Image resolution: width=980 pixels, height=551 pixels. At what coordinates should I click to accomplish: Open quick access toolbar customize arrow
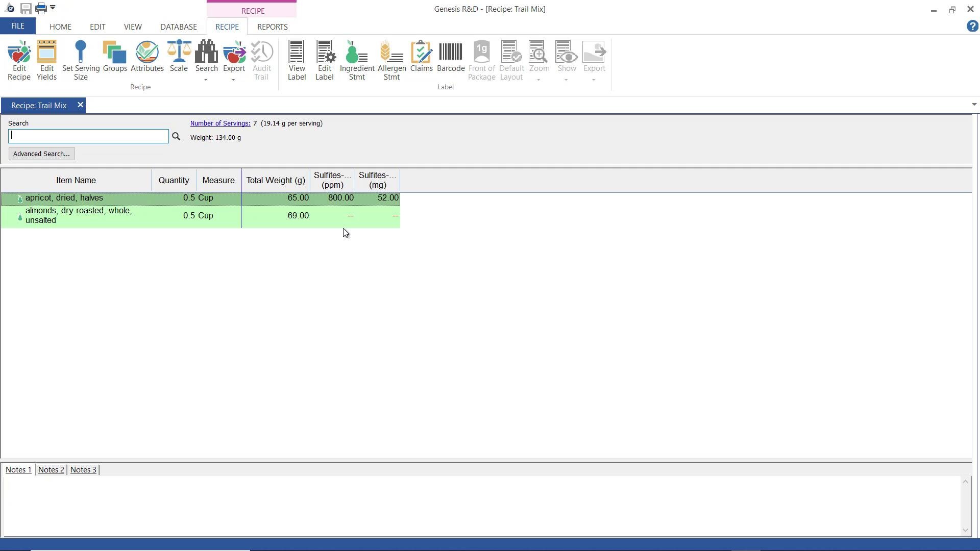(53, 8)
